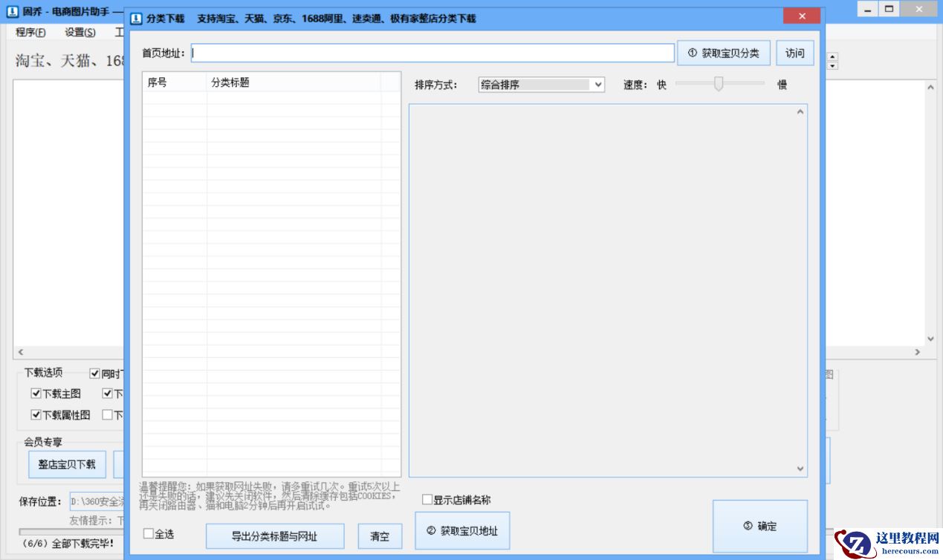Click 导出分类标题与网址 button
Image resolution: width=943 pixels, height=560 pixels.
pos(275,536)
